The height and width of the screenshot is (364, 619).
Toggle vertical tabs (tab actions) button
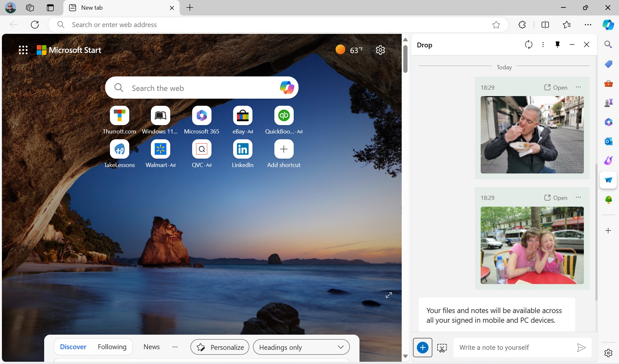coord(50,8)
